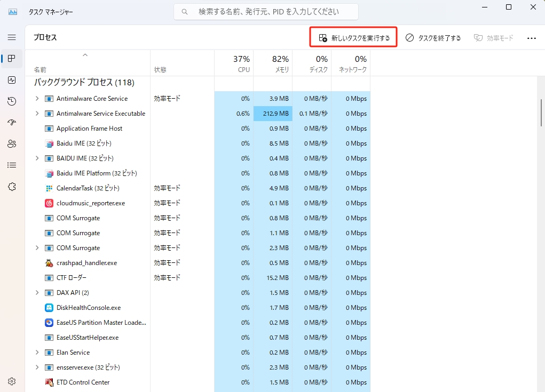This screenshot has height=392, width=545.
Task: Click the タスクを終了する button
Action: (433, 38)
